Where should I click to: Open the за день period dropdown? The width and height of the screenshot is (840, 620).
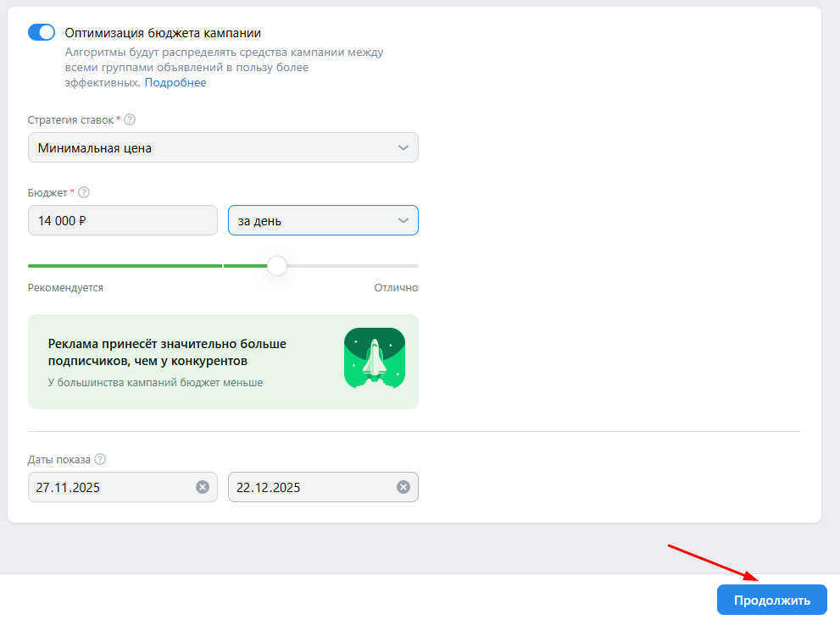323,220
